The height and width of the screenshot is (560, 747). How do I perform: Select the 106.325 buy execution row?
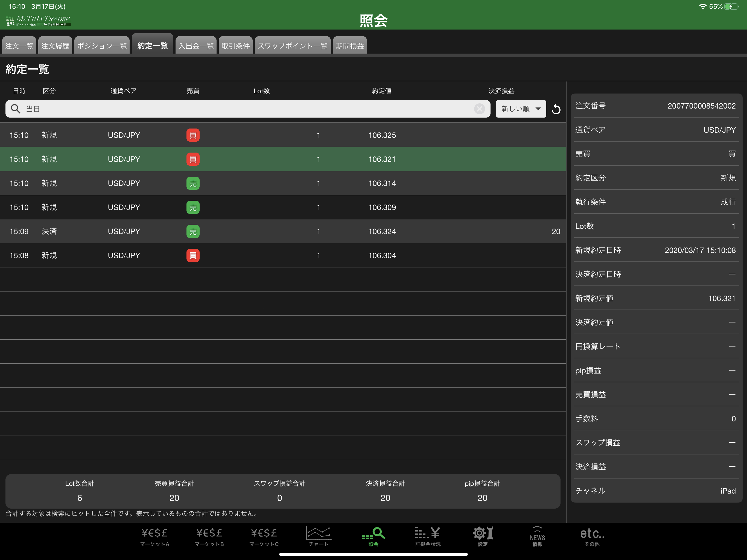coord(283,135)
